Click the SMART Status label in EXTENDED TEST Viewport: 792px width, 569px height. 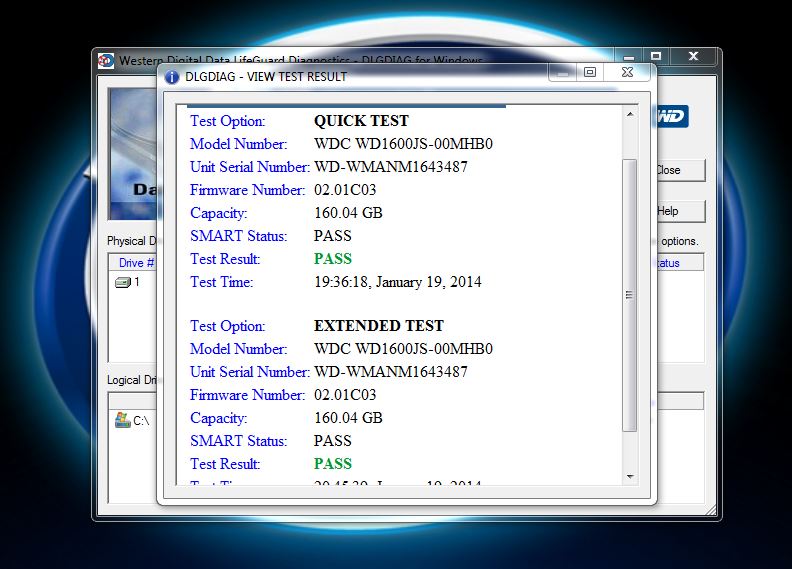(238, 441)
